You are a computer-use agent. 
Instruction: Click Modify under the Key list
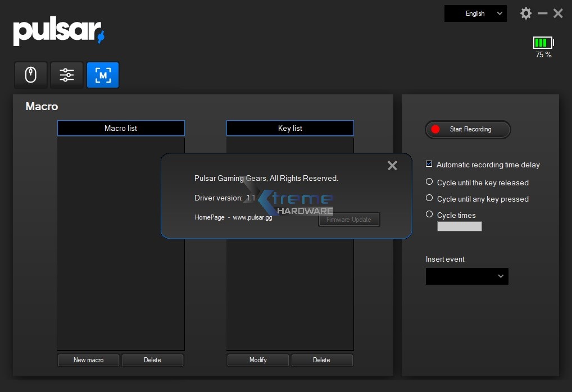point(258,360)
